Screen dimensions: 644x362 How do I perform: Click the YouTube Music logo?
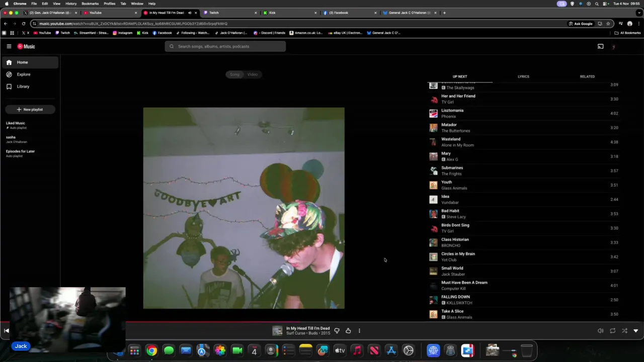tap(26, 46)
